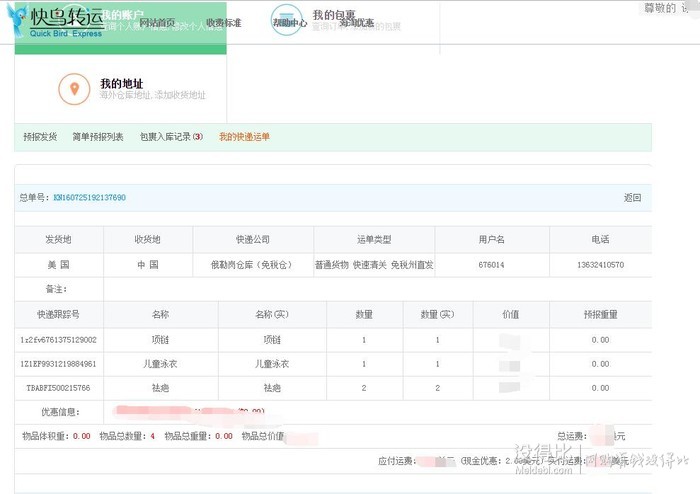Click quantity 2 in 祛疤 row 数量 column
This screenshot has height=494, width=700.
pos(364,388)
